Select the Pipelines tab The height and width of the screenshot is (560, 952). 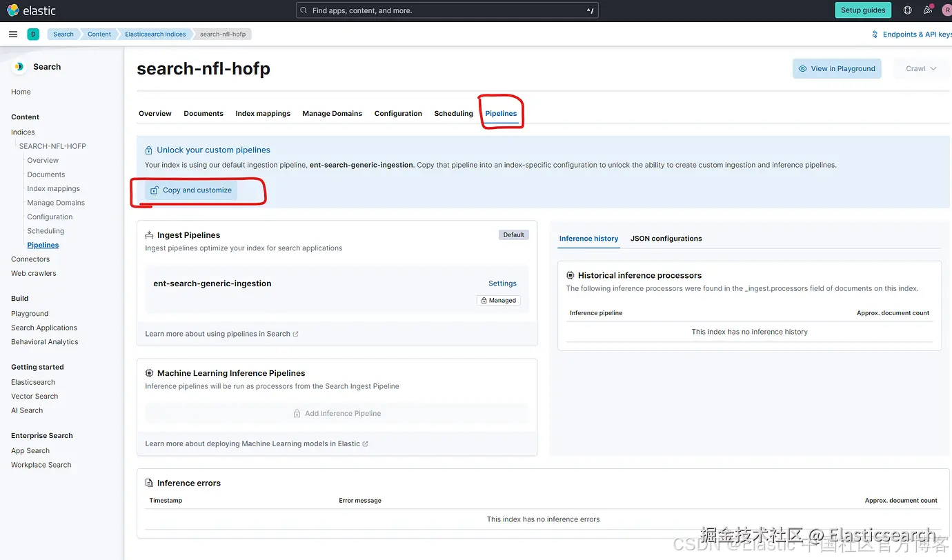[x=501, y=114]
